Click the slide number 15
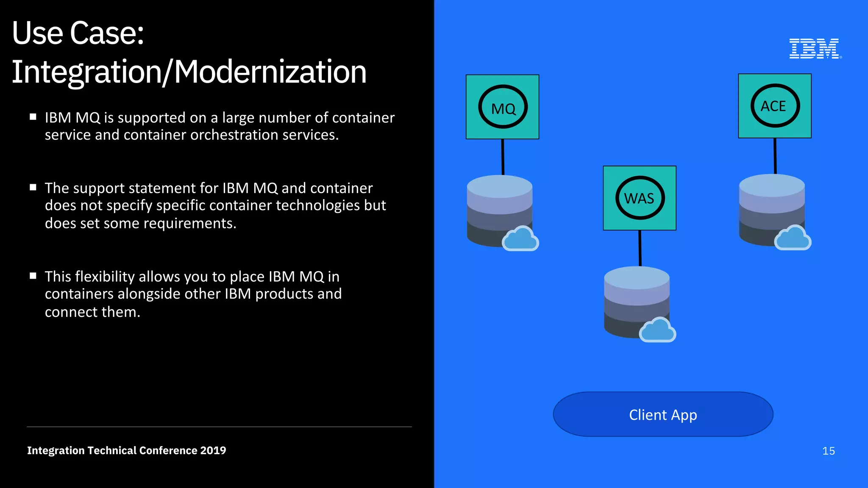Image resolution: width=868 pixels, height=488 pixels. (x=829, y=451)
